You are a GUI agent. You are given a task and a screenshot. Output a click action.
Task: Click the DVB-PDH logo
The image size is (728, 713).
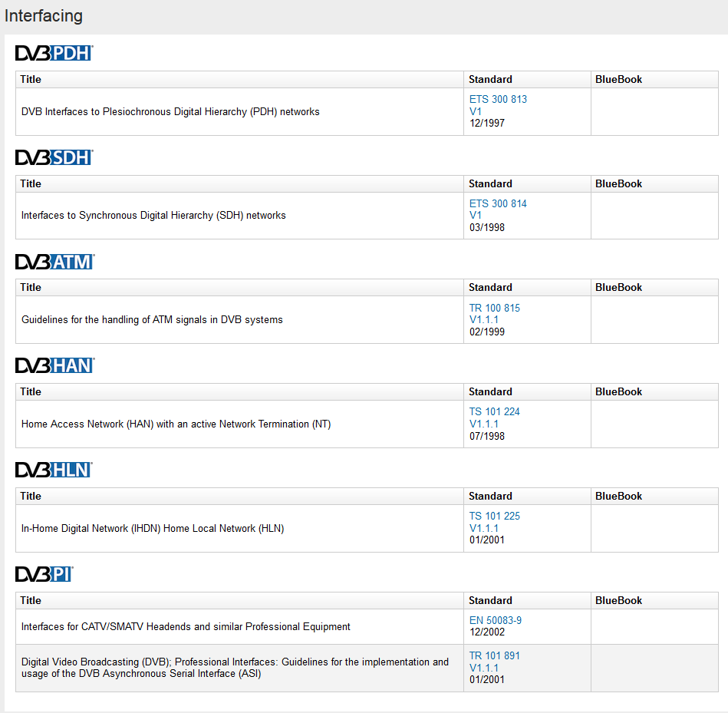pos(54,53)
